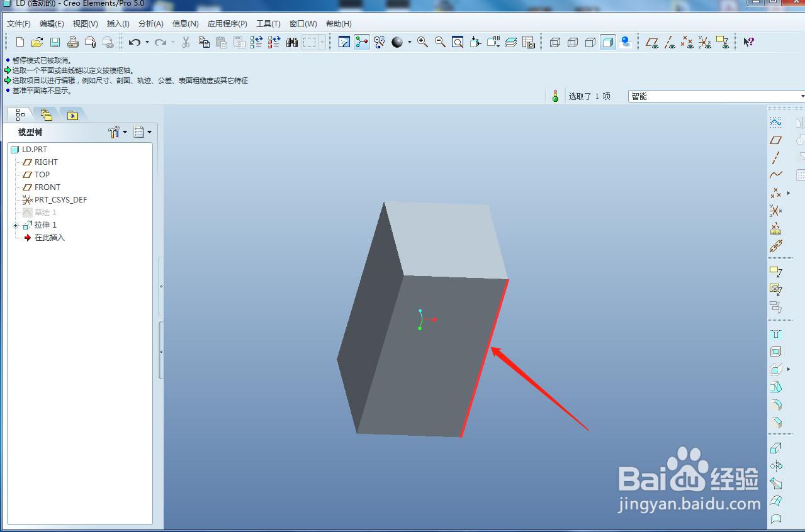Select the Hole tool
The height and width of the screenshot is (532, 805).
tap(776, 334)
